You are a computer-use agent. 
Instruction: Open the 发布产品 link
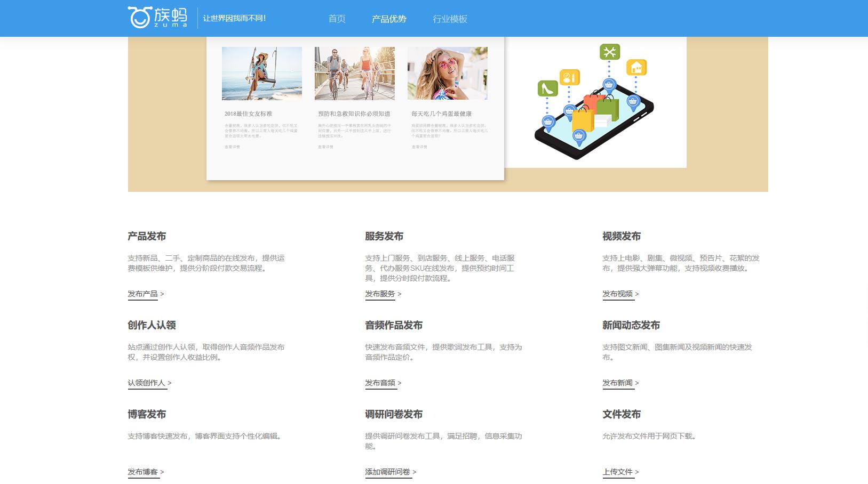142,294
